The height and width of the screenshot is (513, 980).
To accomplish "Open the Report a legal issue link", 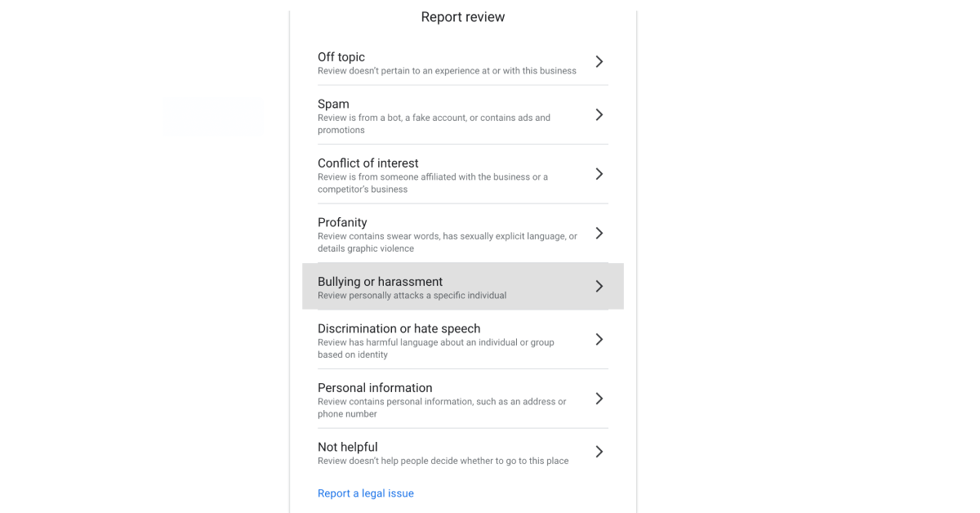I will pos(366,493).
